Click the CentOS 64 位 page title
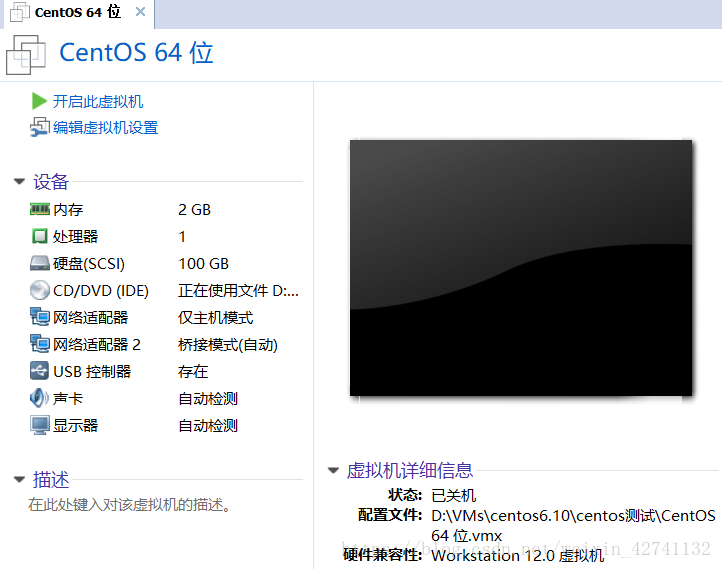This screenshot has width=722, height=569. coord(136,52)
